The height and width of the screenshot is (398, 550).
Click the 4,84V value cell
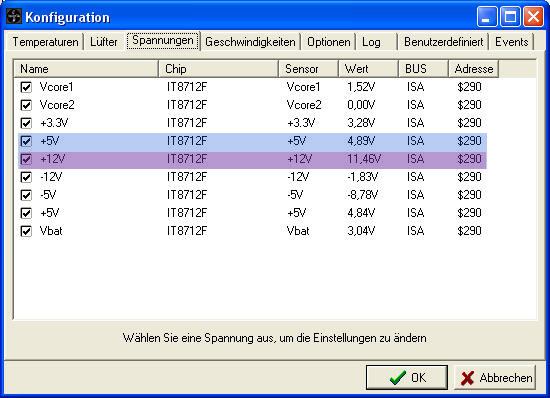(x=361, y=213)
